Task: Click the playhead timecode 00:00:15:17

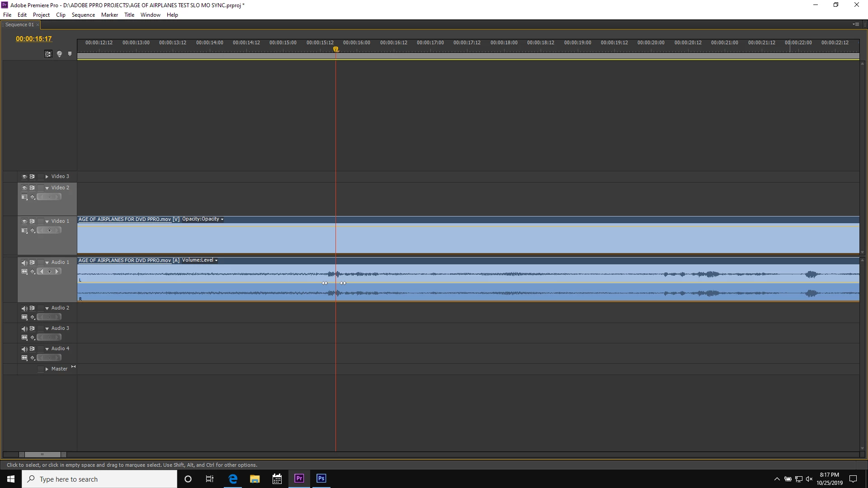Action: [x=34, y=39]
